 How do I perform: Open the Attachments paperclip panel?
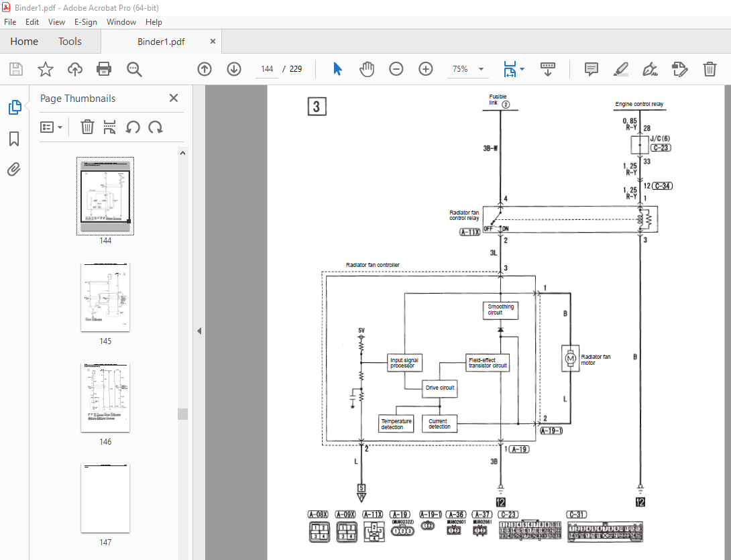[x=14, y=169]
